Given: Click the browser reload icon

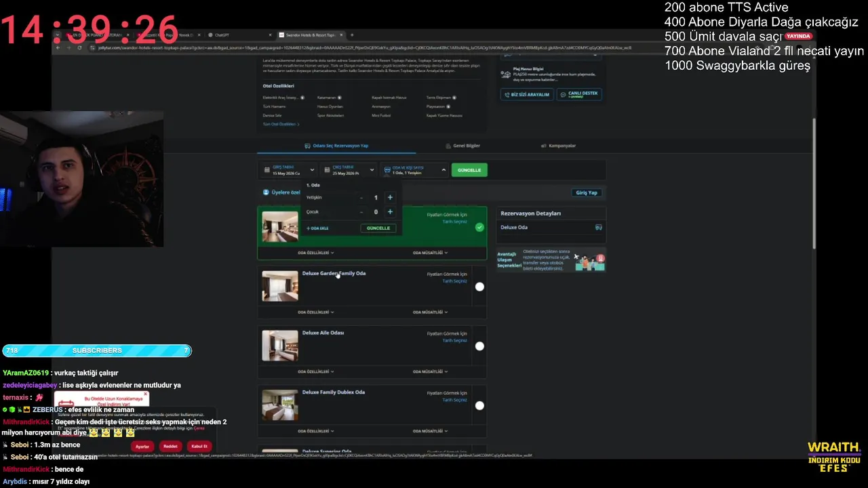Looking at the screenshot, I should [x=80, y=47].
